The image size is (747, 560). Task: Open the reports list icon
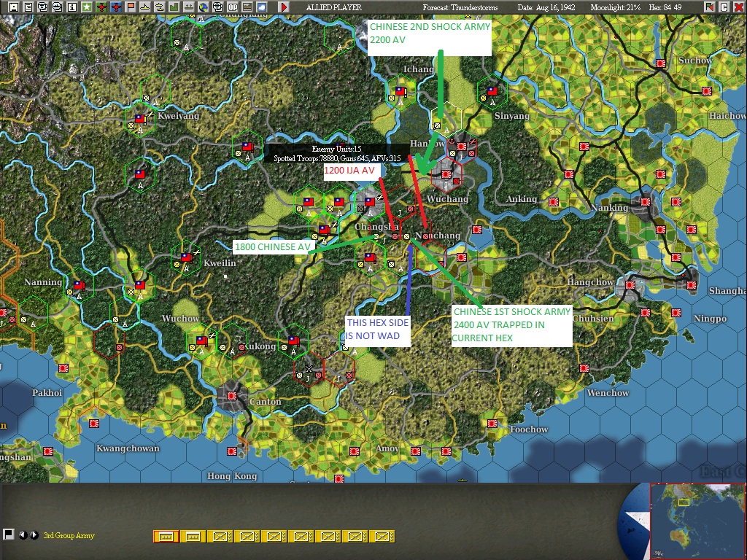tap(28, 7)
